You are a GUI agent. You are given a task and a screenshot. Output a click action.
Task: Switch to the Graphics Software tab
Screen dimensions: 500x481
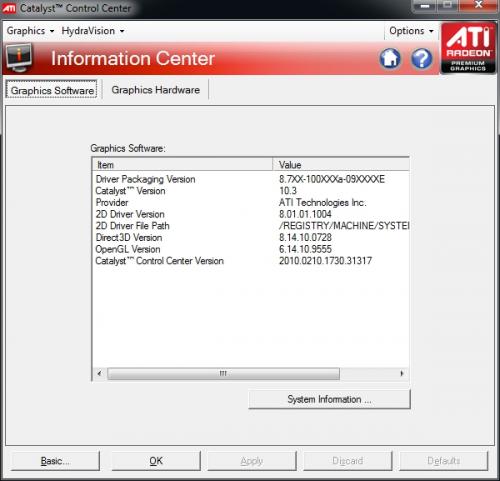[52, 90]
